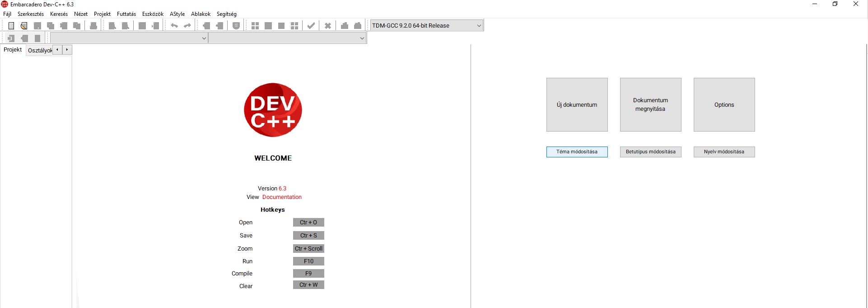Click the Goto line icon with arrow

(x=155, y=26)
